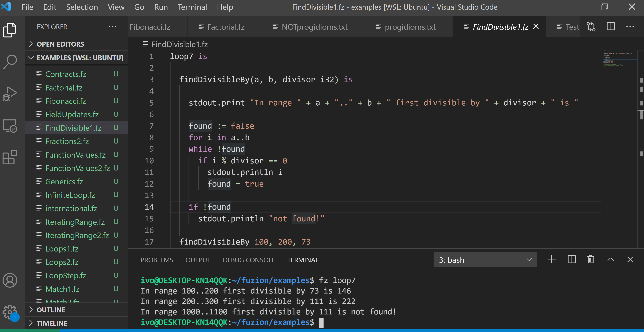Image resolution: width=644 pixels, height=332 pixels.
Task: Split the terminal pane
Action: pyautogui.click(x=571, y=260)
